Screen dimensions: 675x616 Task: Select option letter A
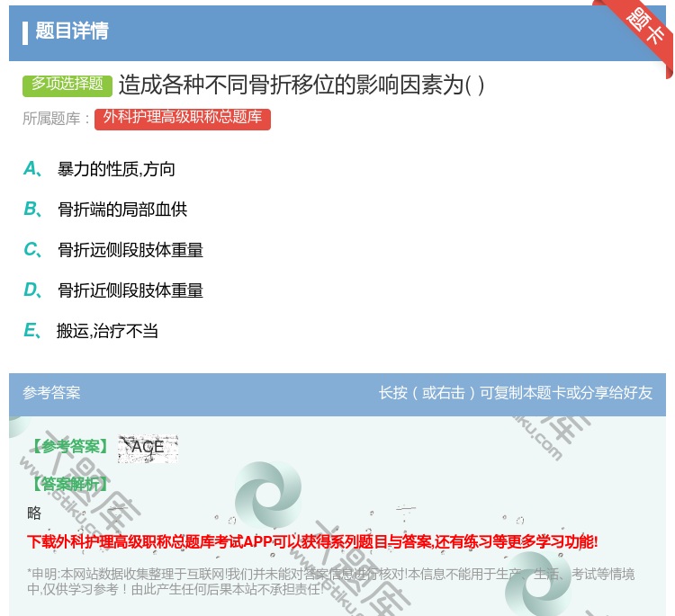point(31,169)
